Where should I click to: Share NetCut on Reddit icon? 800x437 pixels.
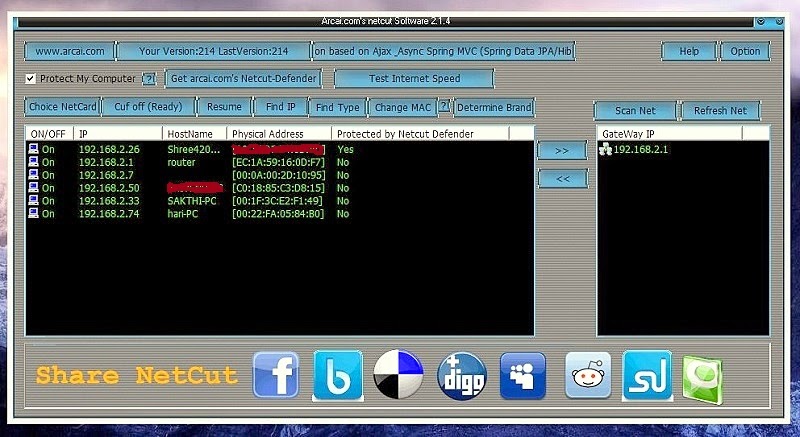click(x=588, y=375)
